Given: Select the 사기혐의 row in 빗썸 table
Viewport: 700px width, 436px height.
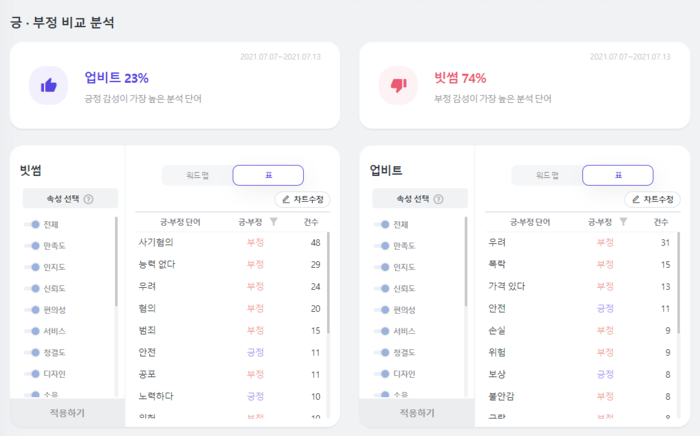Looking at the screenshot, I should coord(231,242).
